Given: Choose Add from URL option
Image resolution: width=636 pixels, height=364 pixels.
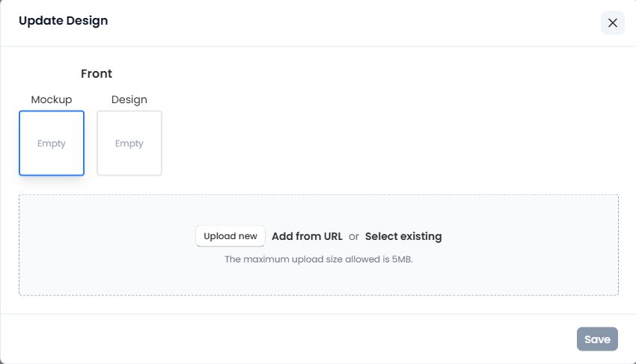Looking at the screenshot, I should (307, 236).
